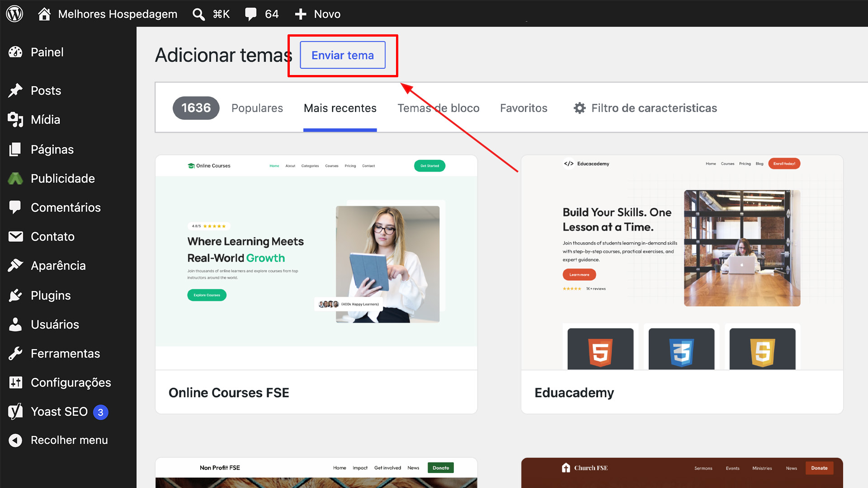Click the Recolher menu arrow icon
Image resolution: width=868 pixels, height=488 pixels.
pyautogui.click(x=15, y=440)
